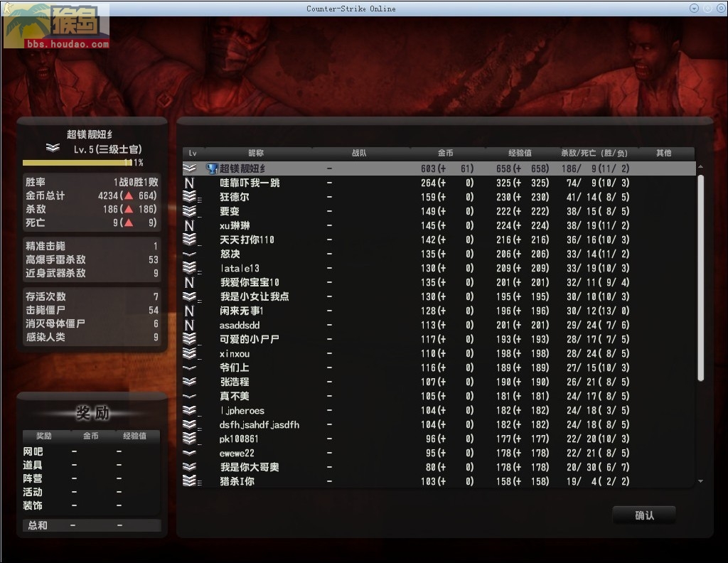Click the 高爆手雷杀敌 stat label
Image resolution: width=728 pixels, height=563 pixels.
55,259
